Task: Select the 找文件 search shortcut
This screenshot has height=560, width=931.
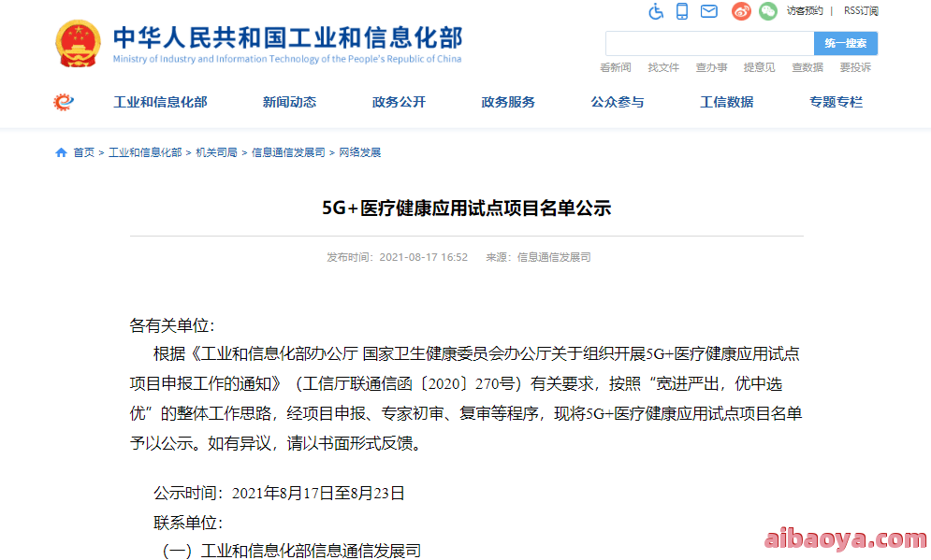Action: 663,67
